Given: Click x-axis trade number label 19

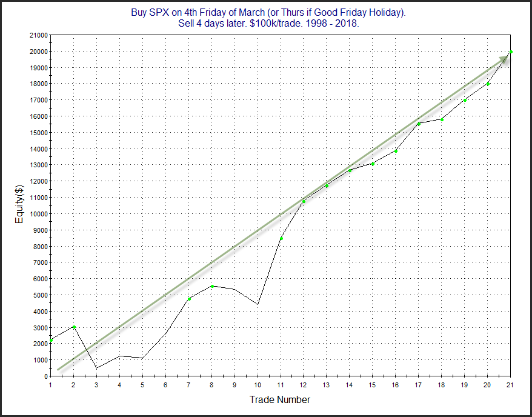Looking at the screenshot, I should tap(465, 384).
